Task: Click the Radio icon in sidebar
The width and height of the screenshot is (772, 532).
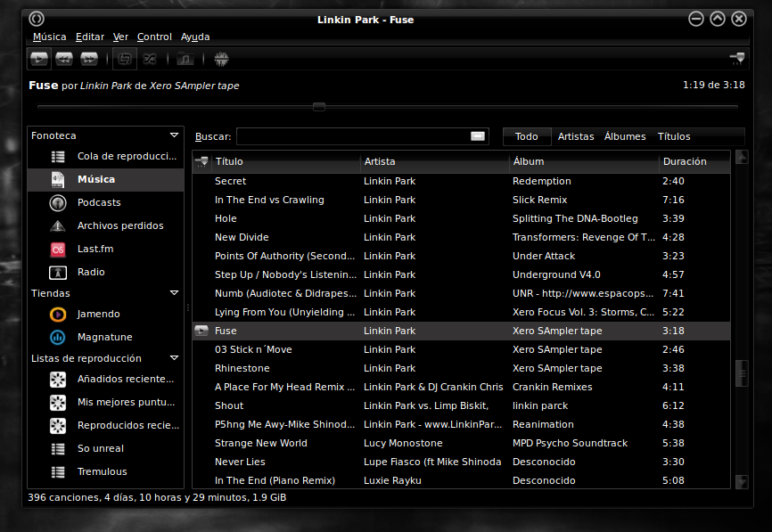Action: click(x=58, y=272)
